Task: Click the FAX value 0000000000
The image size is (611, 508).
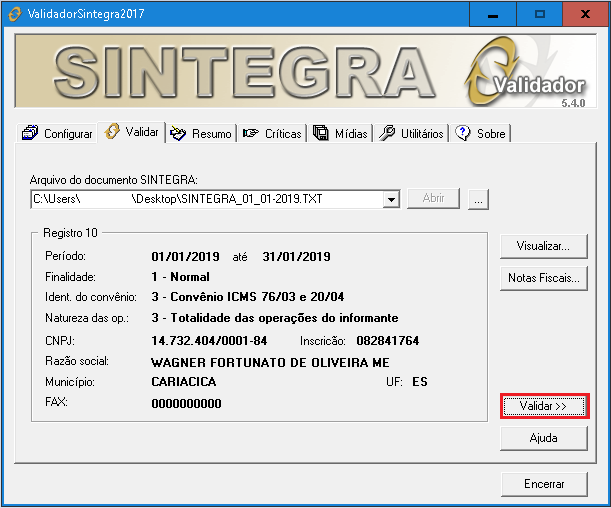Action: [x=186, y=404]
